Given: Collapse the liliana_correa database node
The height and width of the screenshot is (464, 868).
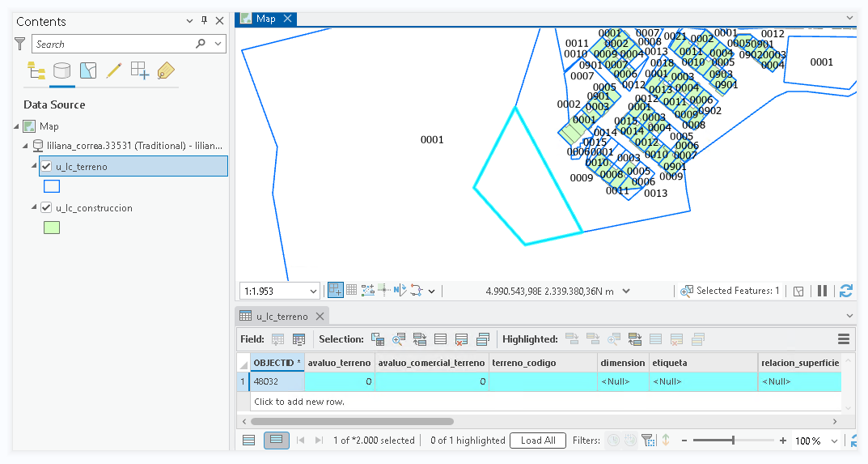Looking at the screenshot, I should pos(25,146).
